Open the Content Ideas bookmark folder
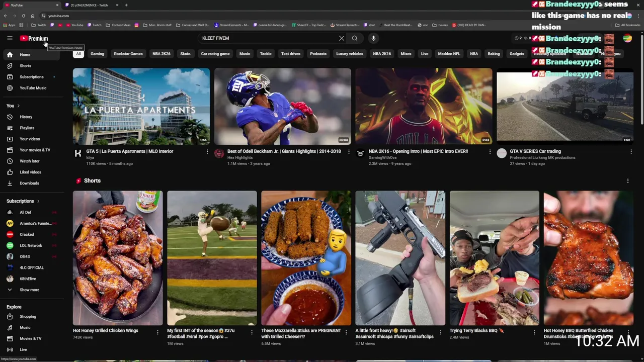This screenshot has height=362, width=644. click(x=118, y=25)
